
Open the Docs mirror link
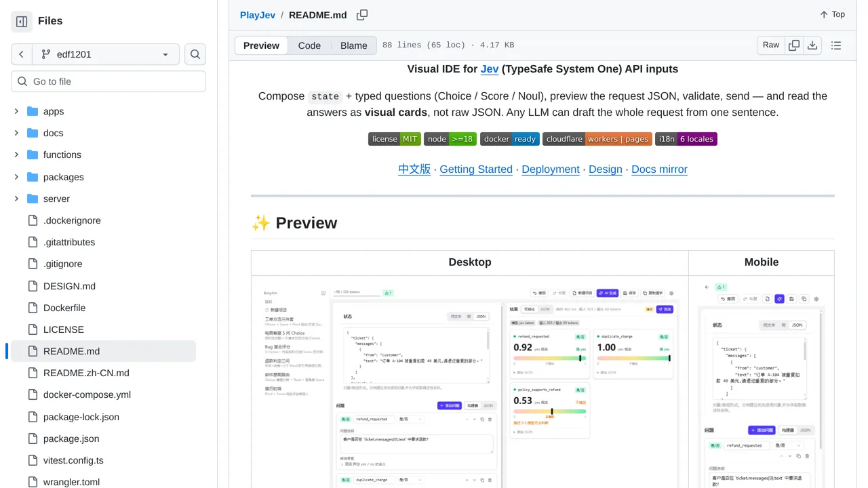659,169
